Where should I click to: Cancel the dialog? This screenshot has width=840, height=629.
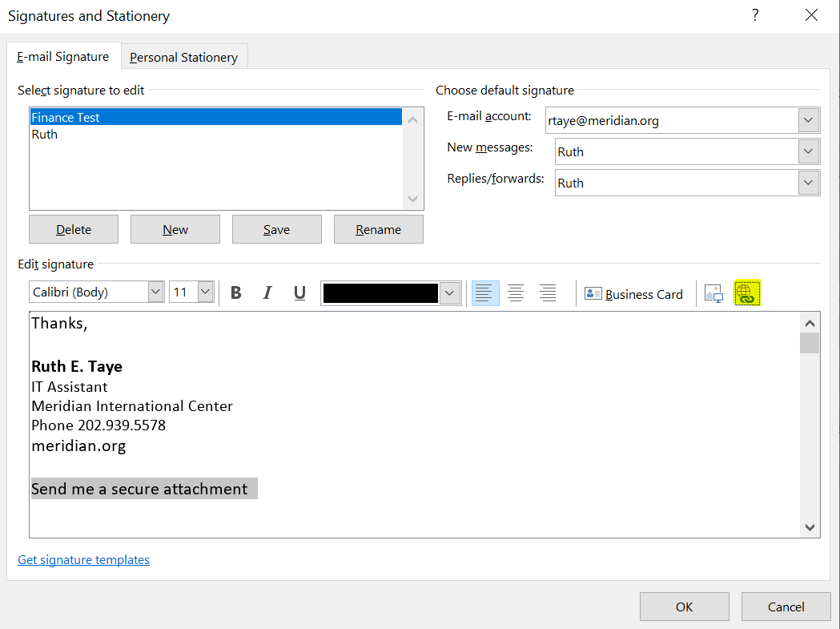coord(786,607)
